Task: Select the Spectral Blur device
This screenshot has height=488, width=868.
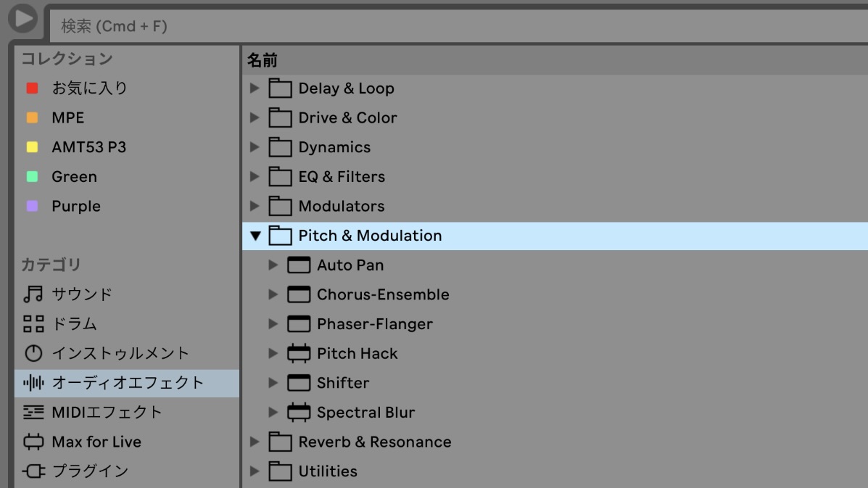Action: pyautogui.click(x=365, y=413)
